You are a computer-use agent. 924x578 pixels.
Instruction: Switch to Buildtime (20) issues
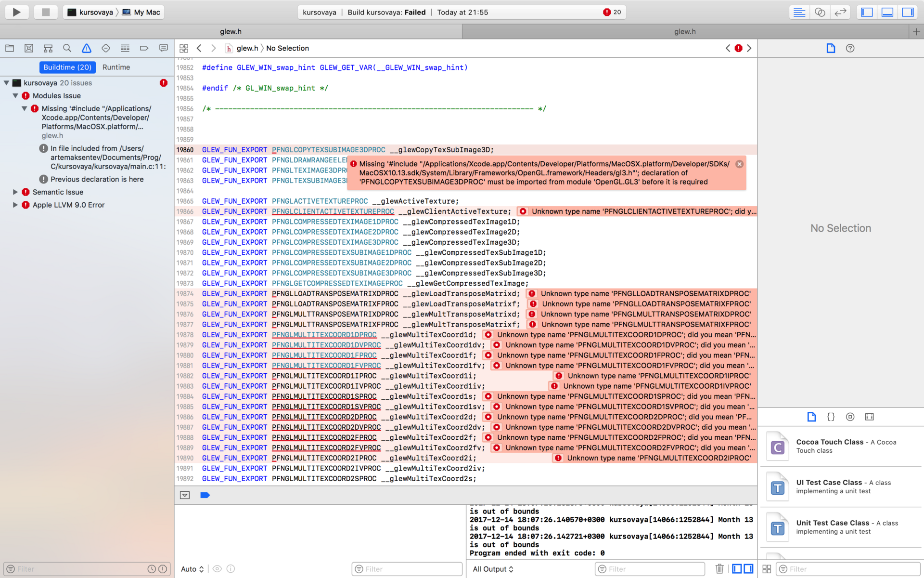[x=67, y=67]
